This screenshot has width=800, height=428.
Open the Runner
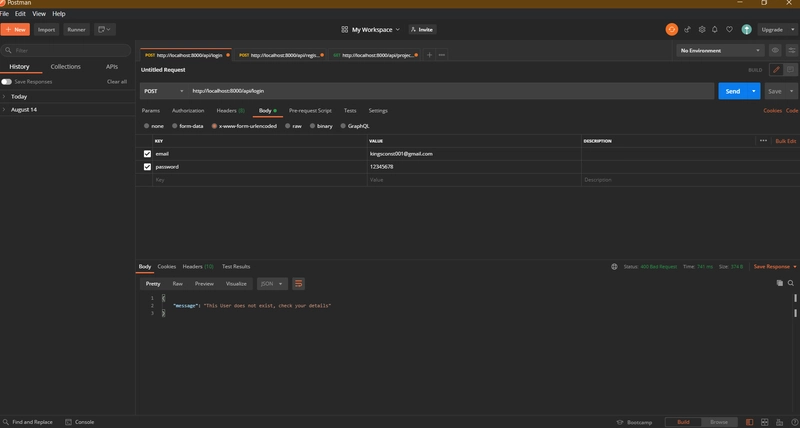tap(77, 30)
